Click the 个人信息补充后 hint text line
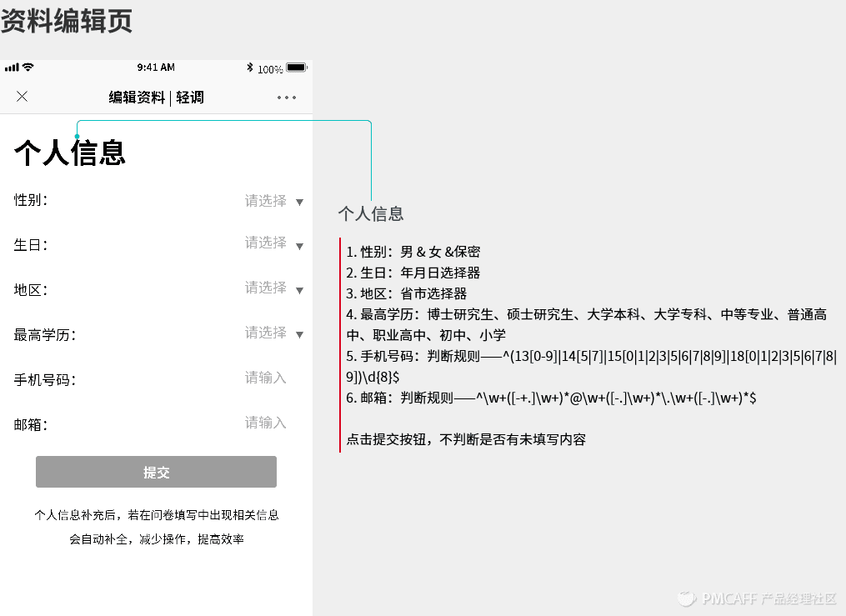 coord(157,515)
